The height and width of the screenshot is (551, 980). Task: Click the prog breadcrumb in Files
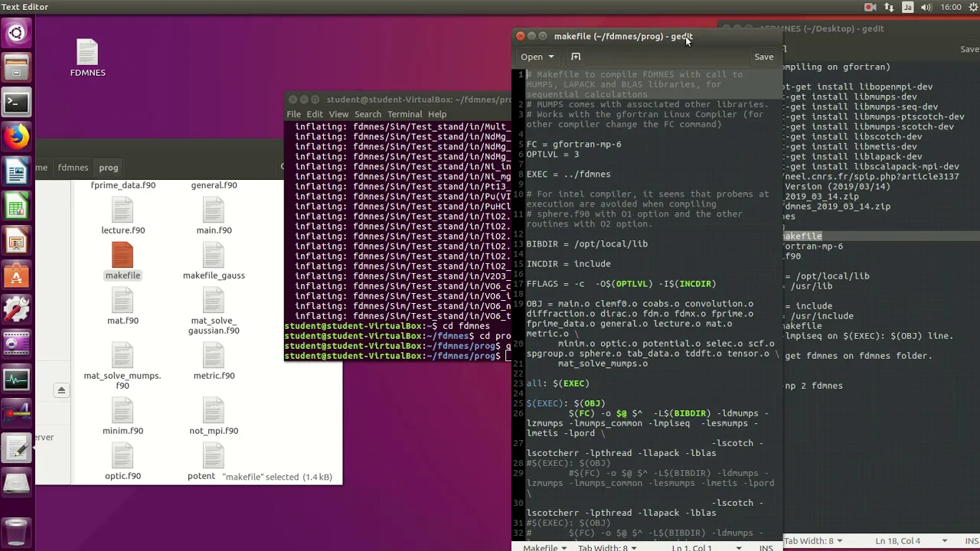coord(109,168)
